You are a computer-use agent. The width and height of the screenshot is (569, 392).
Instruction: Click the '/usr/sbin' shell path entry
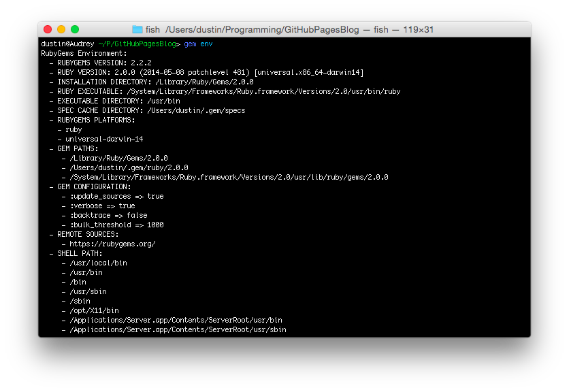tap(84, 291)
